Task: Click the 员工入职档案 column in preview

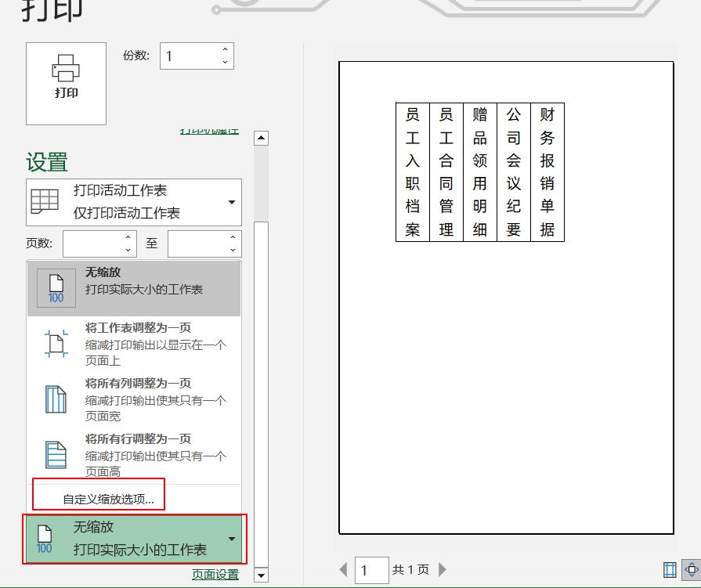Action: 413,172
